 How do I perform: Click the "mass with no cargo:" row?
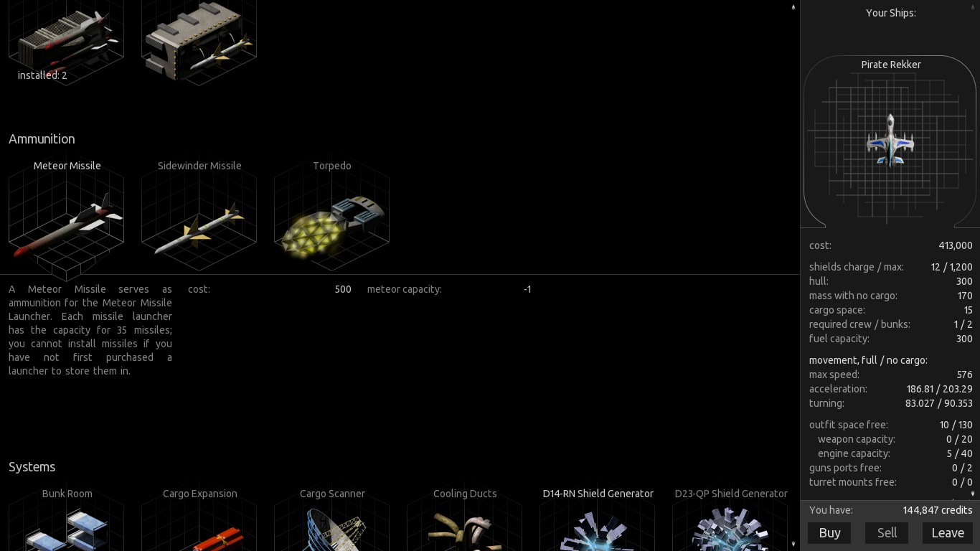point(890,296)
